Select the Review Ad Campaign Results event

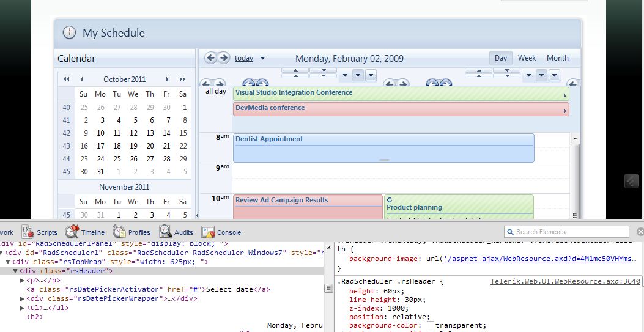308,207
